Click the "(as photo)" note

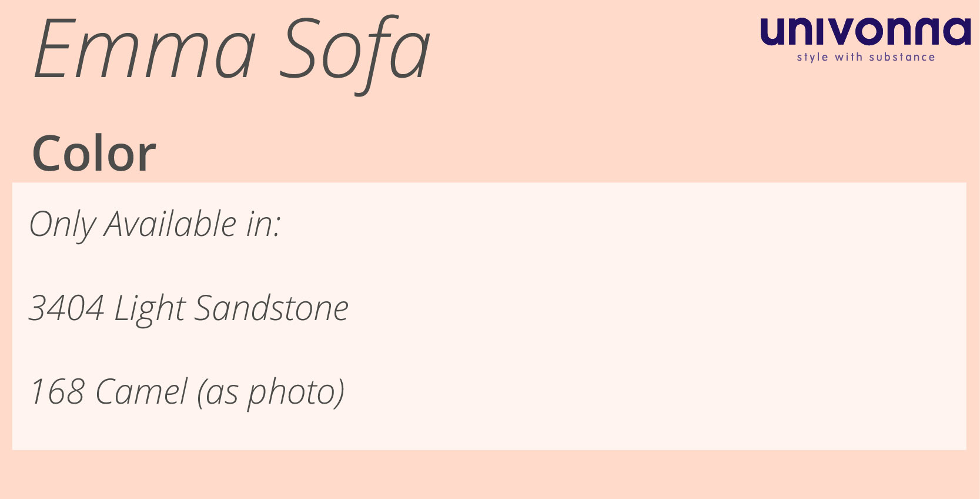[270, 392]
